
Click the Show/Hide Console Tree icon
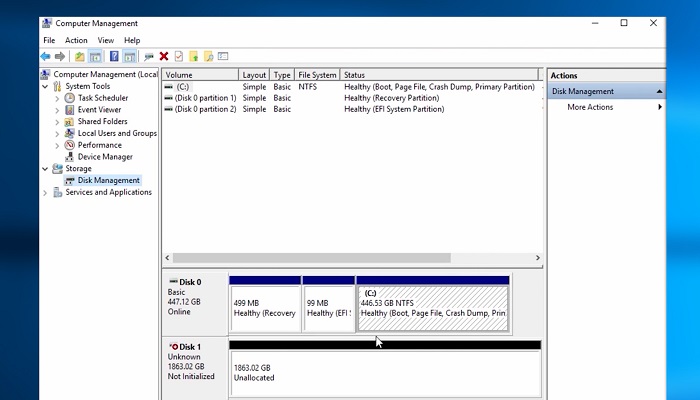[x=95, y=57]
